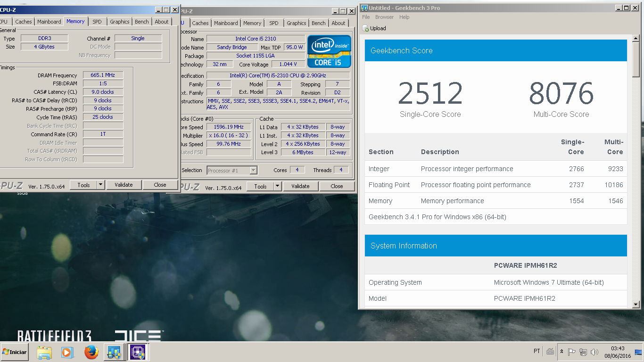
Task: Click Tools button in rear CPU-Z window
Action: click(x=260, y=187)
